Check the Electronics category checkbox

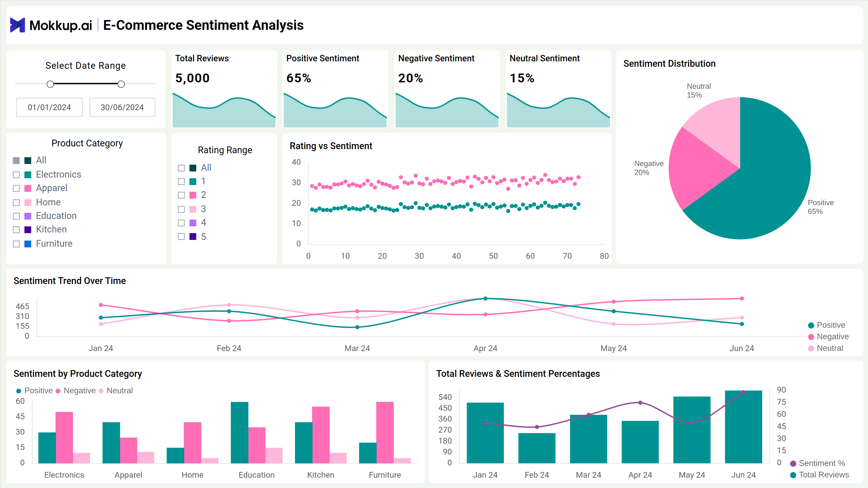[16, 175]
